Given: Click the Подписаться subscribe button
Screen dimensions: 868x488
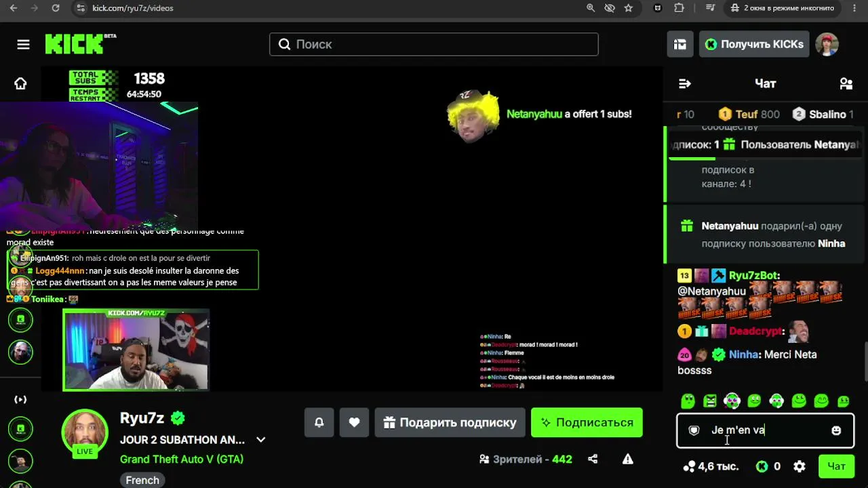Looking at the screenshot, I should [x=587, y=422].
